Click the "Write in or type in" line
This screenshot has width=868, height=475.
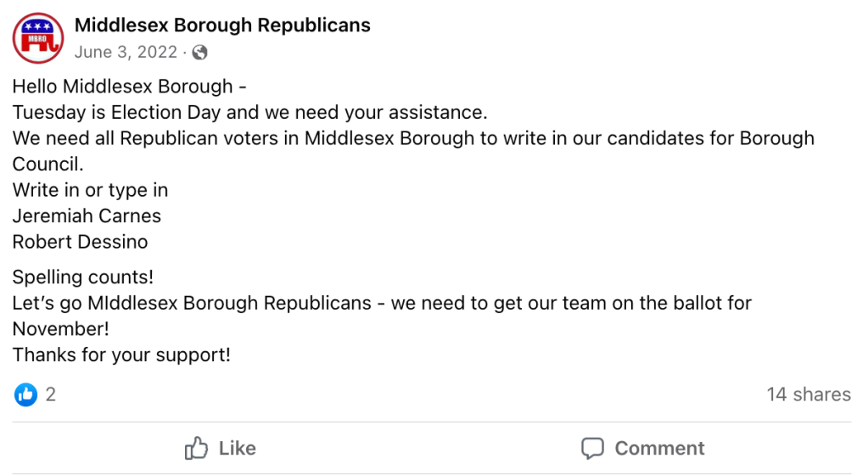pos(90,190)
